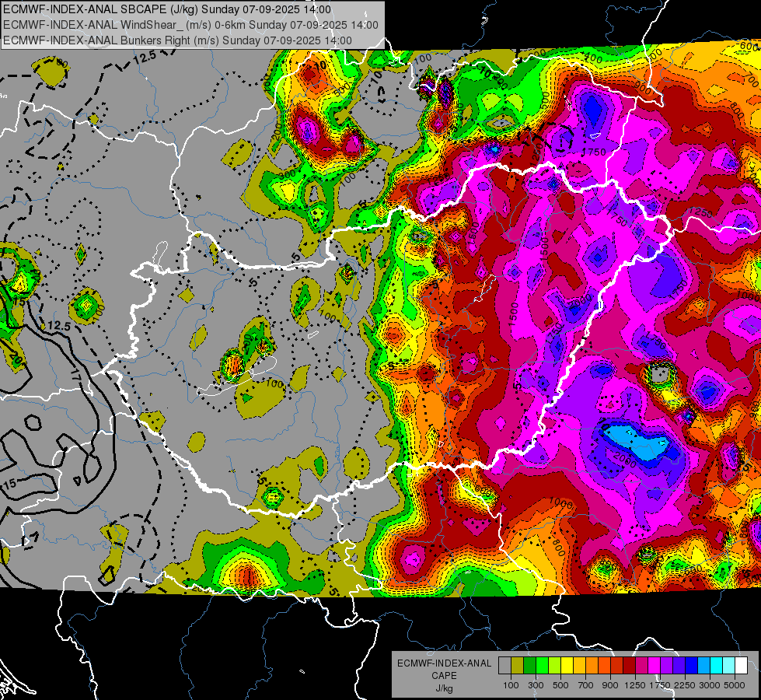761x700 pixels.
Task: Select the violet swatch left of 2250 tick
Action: point(679,666)
